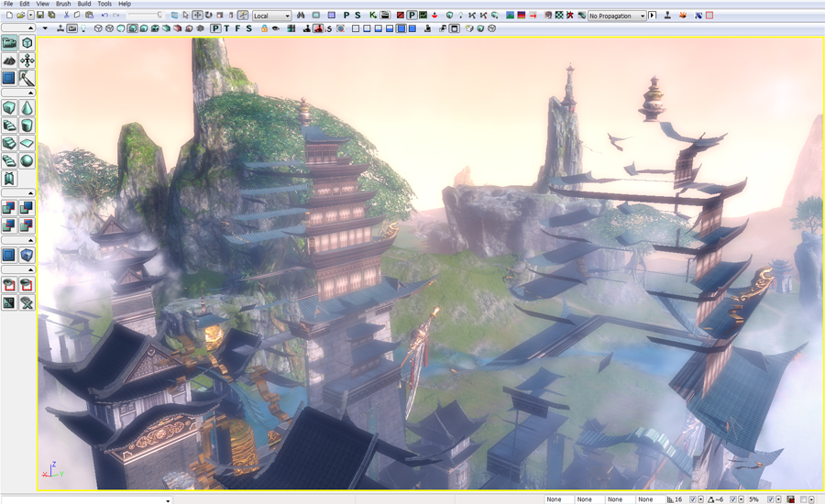Maximize viewport with the window-frame icon
Image resolution: width=825 pixels, height=504 pixels.
[x=454, y=28]
